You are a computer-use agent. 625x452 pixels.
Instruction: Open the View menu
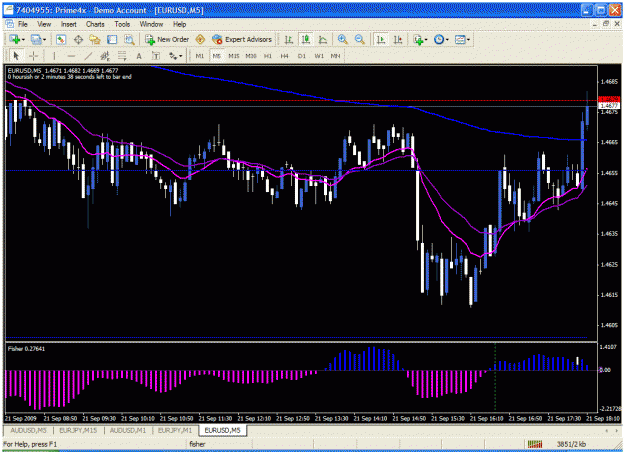click(44, 24)
